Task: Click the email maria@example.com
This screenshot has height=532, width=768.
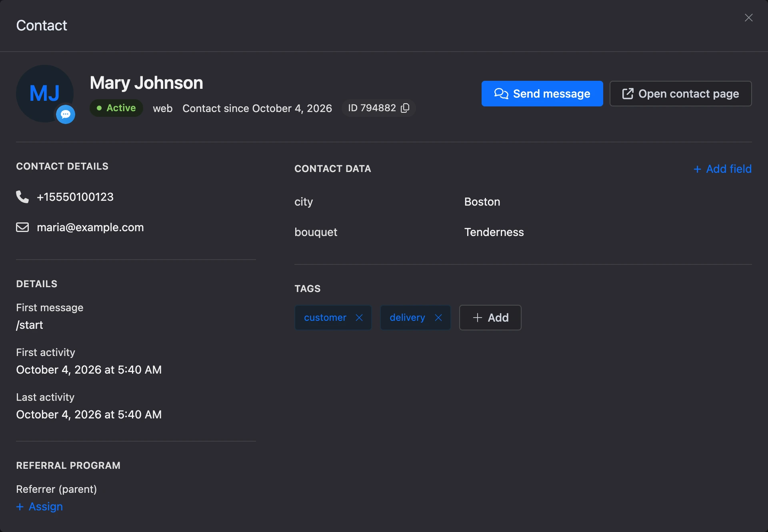Action: tap(90, 227)
